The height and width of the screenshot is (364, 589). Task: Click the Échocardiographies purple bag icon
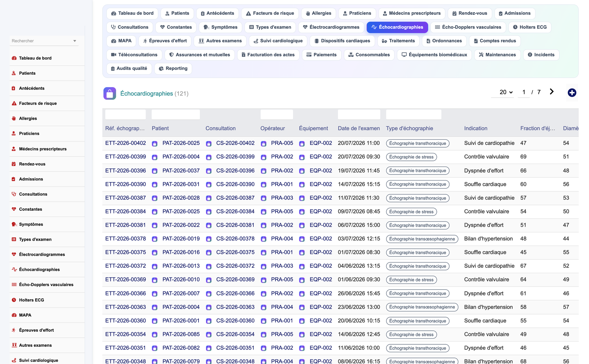[x=110, y=93]
